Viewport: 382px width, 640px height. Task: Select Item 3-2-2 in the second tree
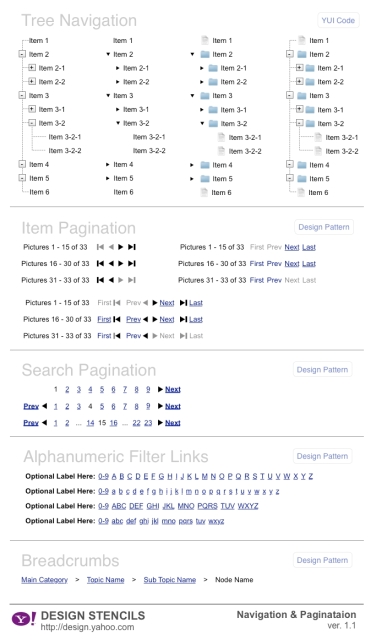149,151
